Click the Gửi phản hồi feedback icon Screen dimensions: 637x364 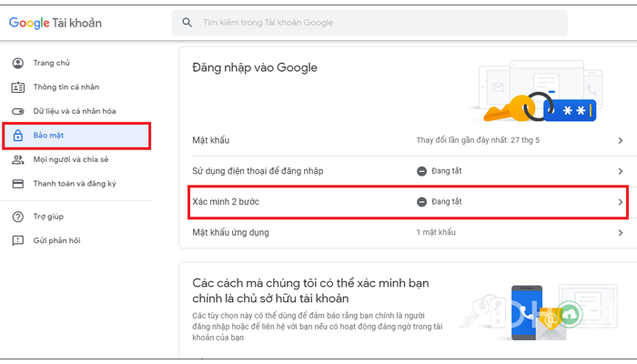[18, 241]
